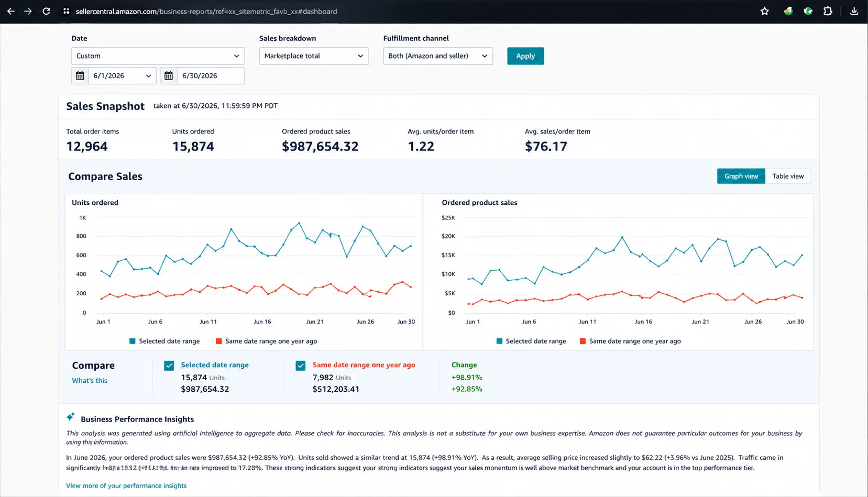Open start date calendar icon
This screenshot has height=497, width=868.
point(80,76)
